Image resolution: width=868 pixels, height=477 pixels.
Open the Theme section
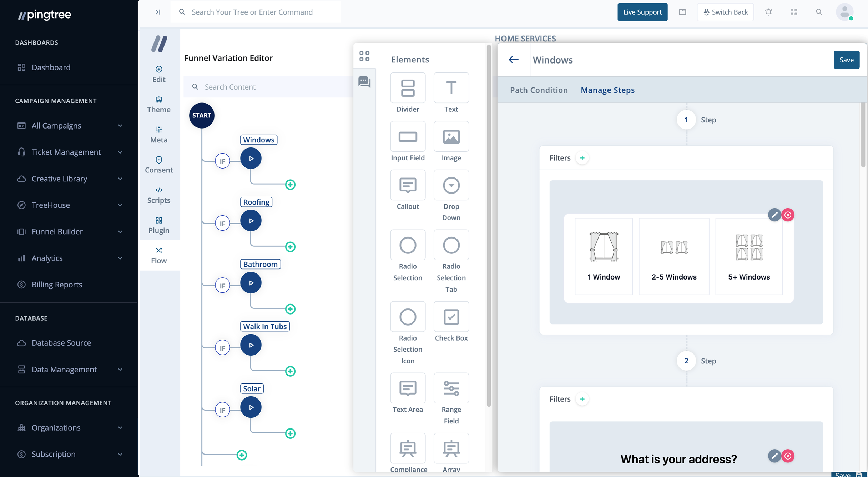point(159,104)
